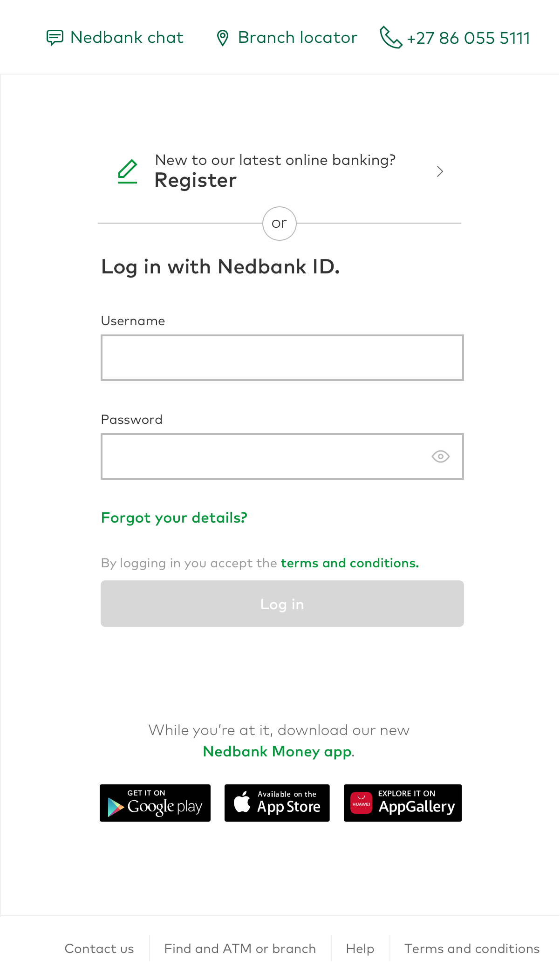The height and width of the screenshot is (980, 560).
Task: Go to Find and ATM or branch
Action: pyautogui.click(x=240, y=949)
